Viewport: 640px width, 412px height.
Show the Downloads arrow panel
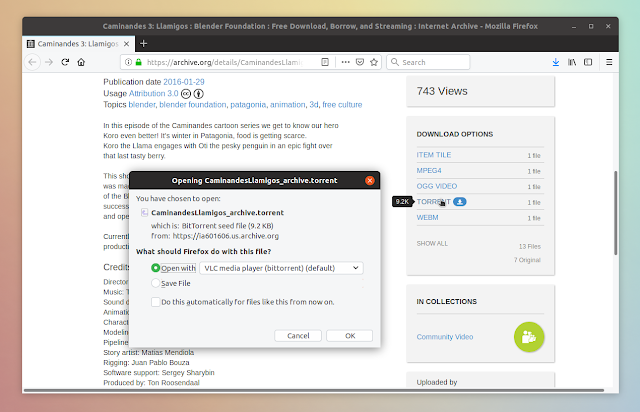click(556, 62)
